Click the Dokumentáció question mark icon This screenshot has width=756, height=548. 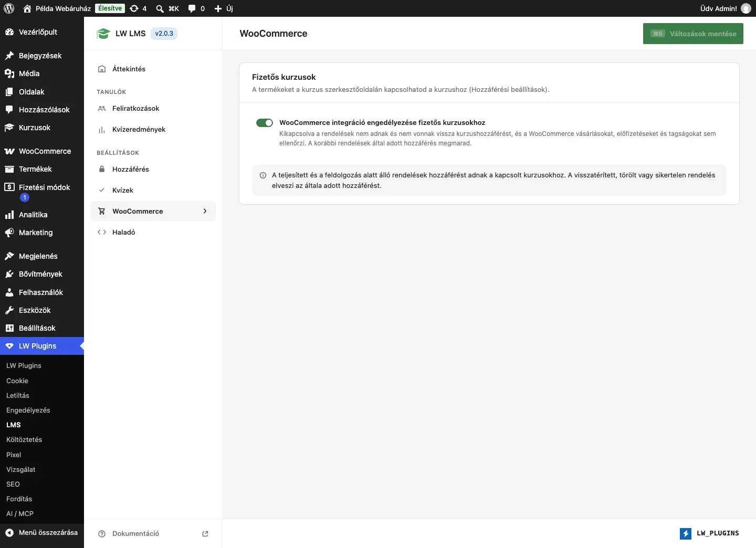pos(102,534)
